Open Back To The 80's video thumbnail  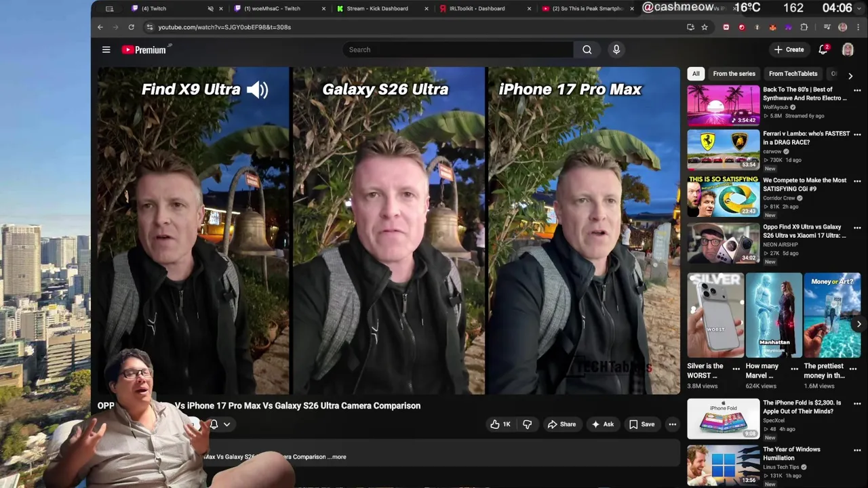pyautogui.click(x=724, y=106)
